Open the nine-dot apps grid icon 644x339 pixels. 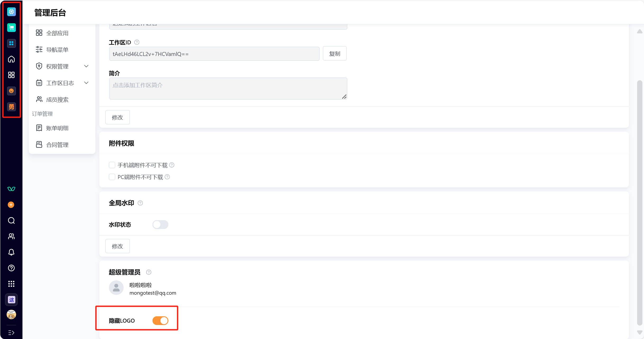click(x=11, y=284)
